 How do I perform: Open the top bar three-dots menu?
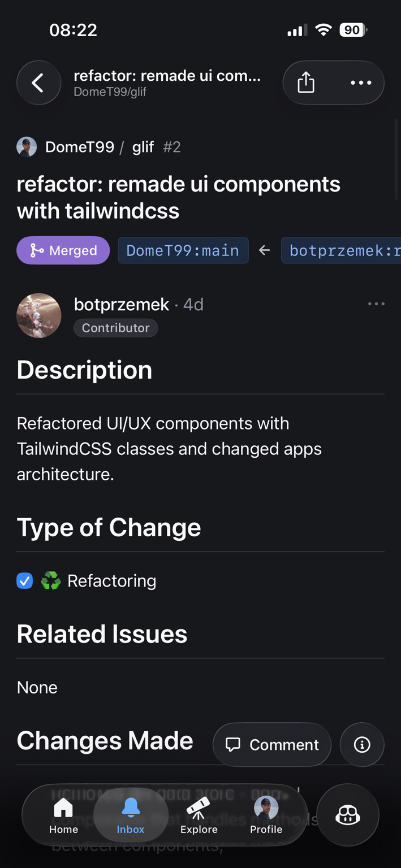[361, 83]
